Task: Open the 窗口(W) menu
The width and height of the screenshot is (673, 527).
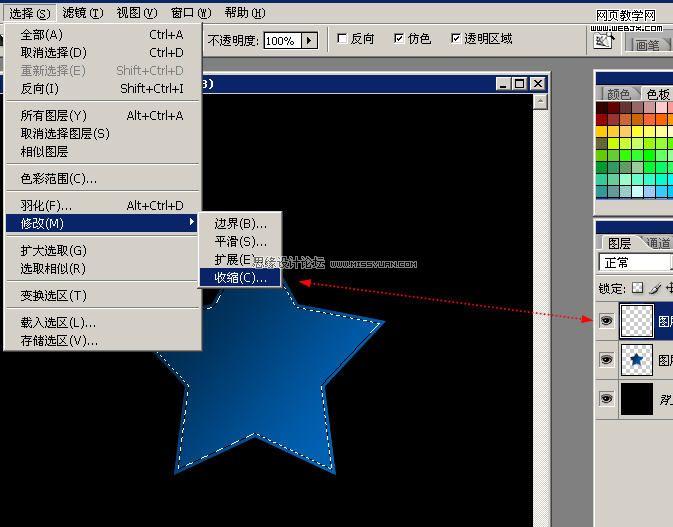Action: tap(191, 13)
